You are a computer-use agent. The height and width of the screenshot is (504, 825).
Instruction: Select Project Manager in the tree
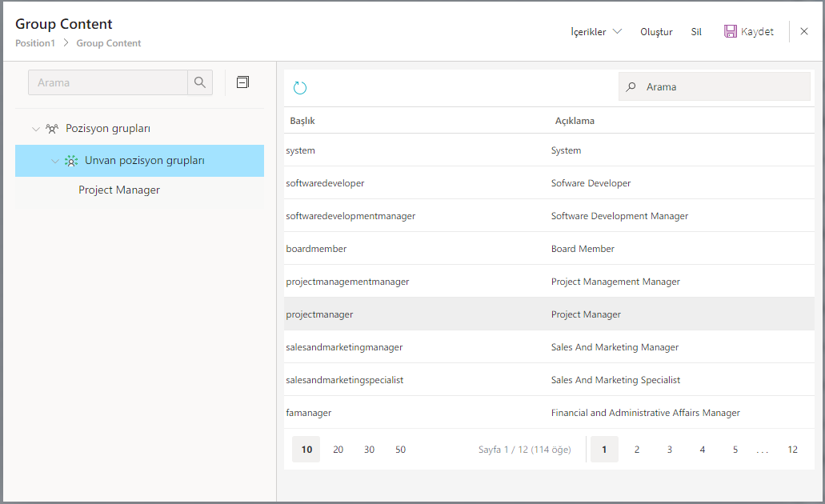119,190
